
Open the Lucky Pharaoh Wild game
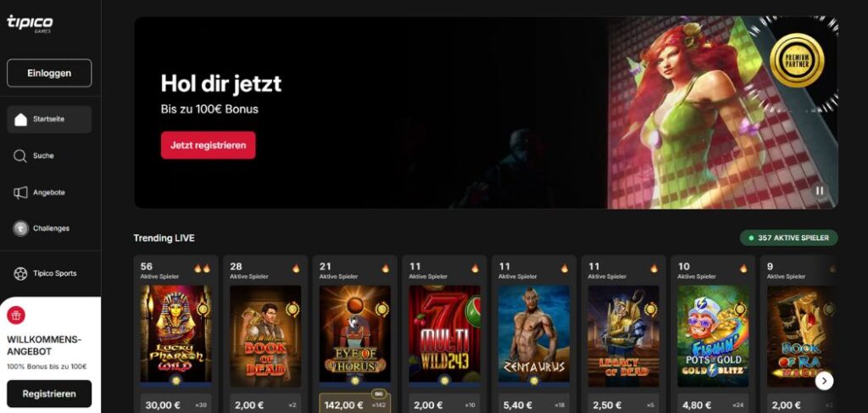tap(175, 333)
